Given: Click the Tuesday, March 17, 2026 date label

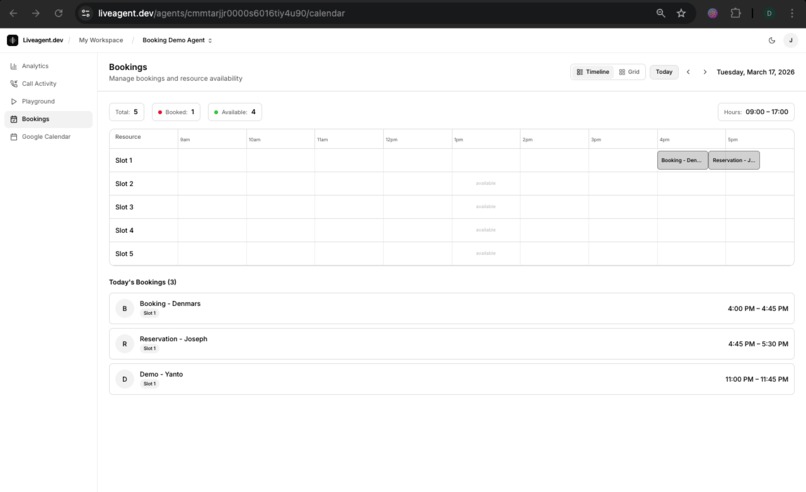Looking at the screenshot, I should pyautogui.click(x=755, y=72).
